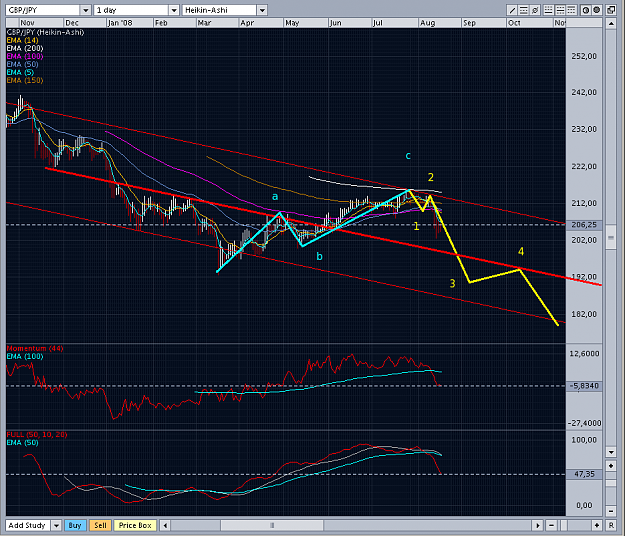The image size is (625, 536).
Task: Select the EMA (150) study label
Action: pos(25,80)
